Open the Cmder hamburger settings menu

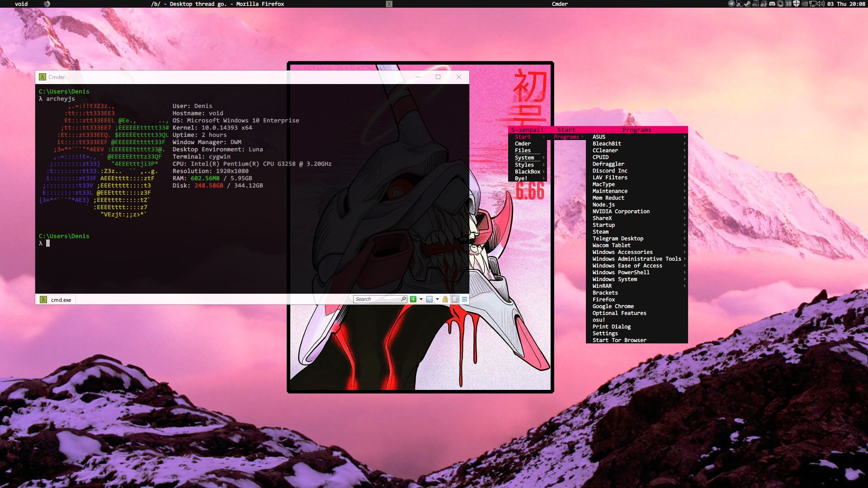point(464,299)
